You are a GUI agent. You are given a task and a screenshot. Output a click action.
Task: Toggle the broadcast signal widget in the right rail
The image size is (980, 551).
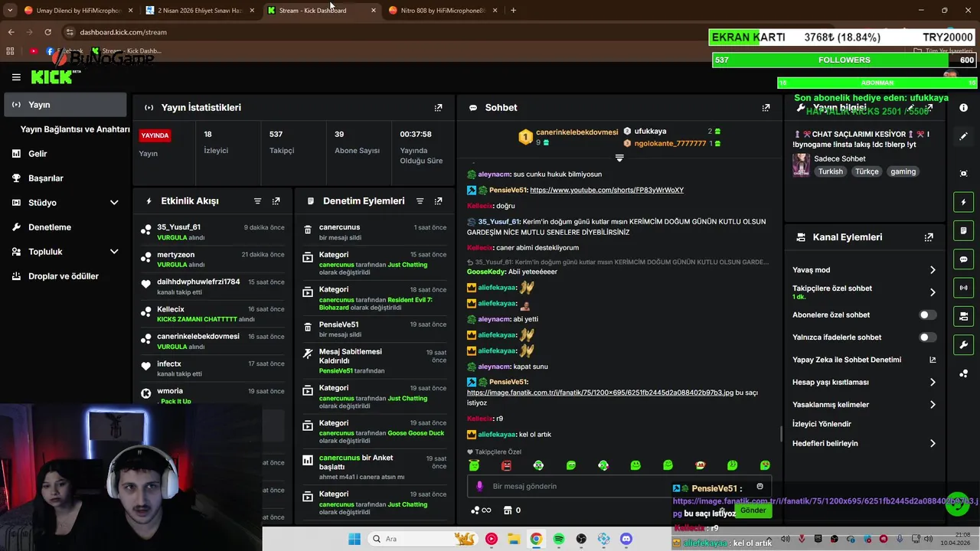[963, 288]
